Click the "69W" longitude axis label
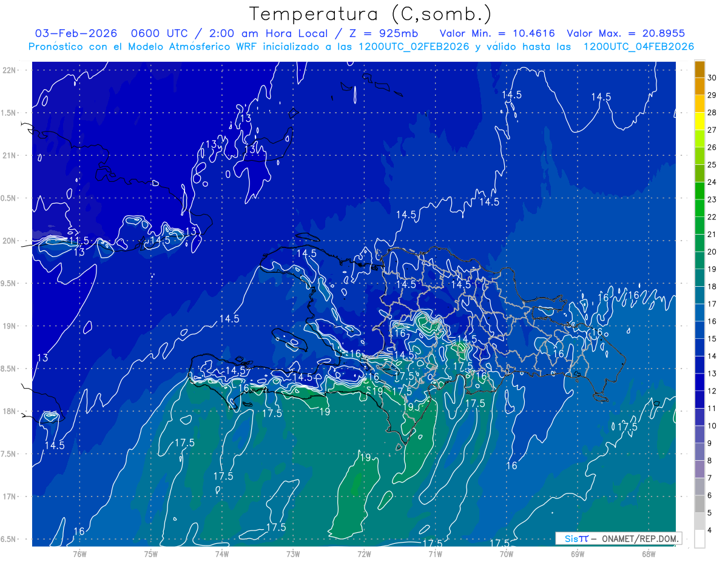 (x=578, y=554)
